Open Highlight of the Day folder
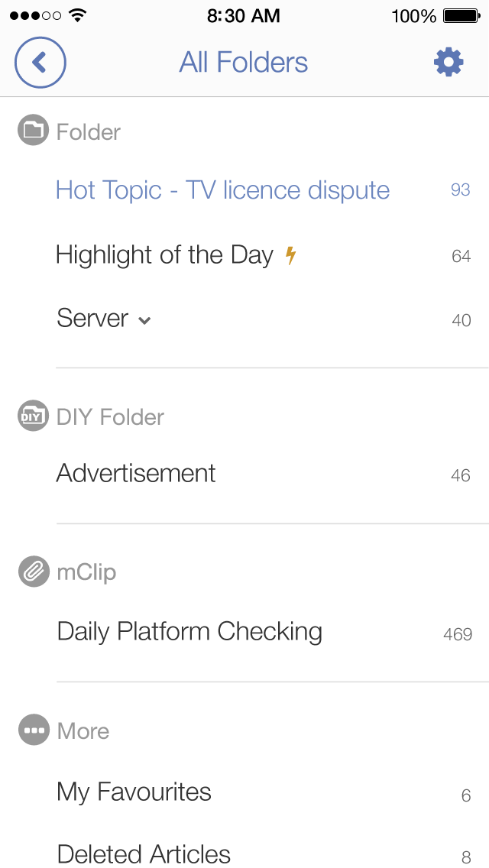 click(x=164, y=255)
